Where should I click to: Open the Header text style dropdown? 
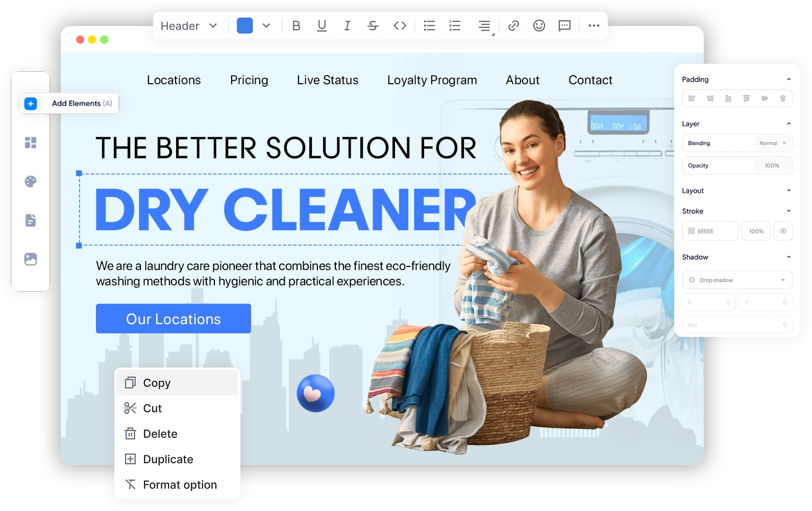[x=189, y=26]
